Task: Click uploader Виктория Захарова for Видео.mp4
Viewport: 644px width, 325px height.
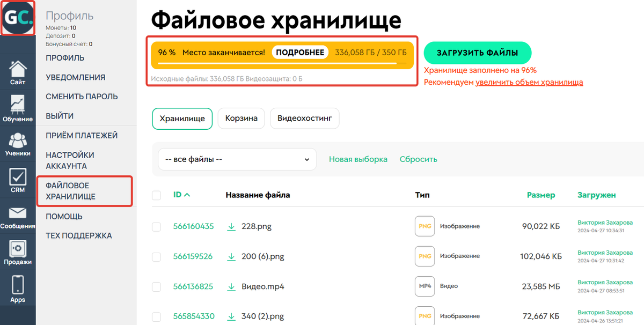Action: [x=605, y=283]
